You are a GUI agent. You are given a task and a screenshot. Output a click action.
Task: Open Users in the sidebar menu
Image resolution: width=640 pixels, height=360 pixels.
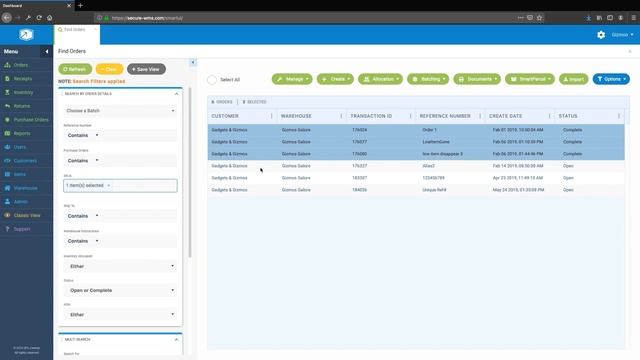pos(20,147)
